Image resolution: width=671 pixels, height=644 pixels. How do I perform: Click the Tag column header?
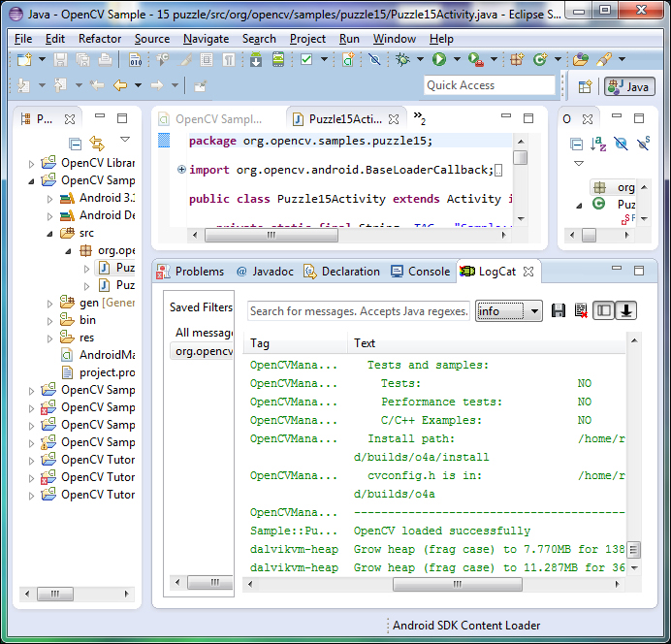coord(295,343)
